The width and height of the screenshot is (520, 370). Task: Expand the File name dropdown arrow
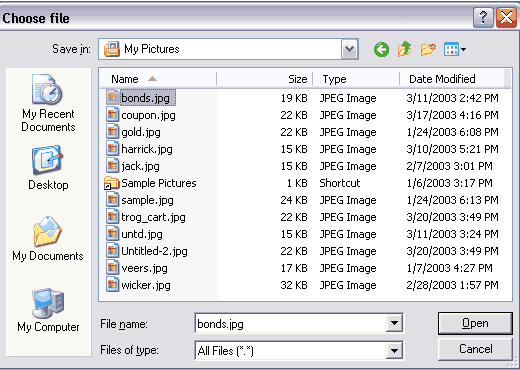pos(394,323)
